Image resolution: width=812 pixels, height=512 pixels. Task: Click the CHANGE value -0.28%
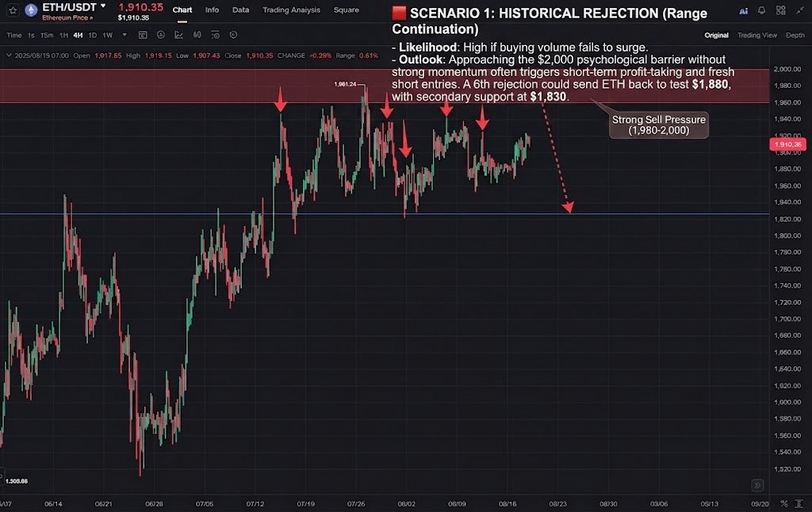coord(320,55)
